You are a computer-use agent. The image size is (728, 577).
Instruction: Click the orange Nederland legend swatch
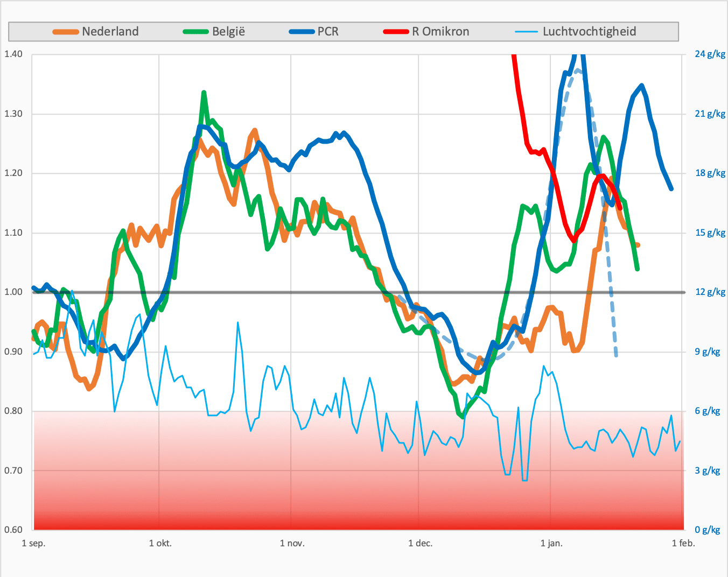pos(66,32)
